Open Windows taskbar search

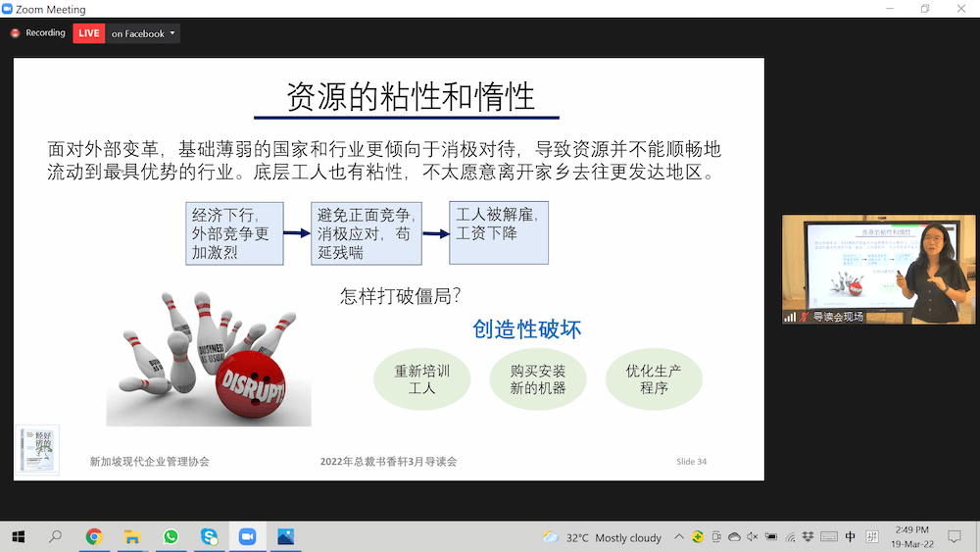point(56,536)
